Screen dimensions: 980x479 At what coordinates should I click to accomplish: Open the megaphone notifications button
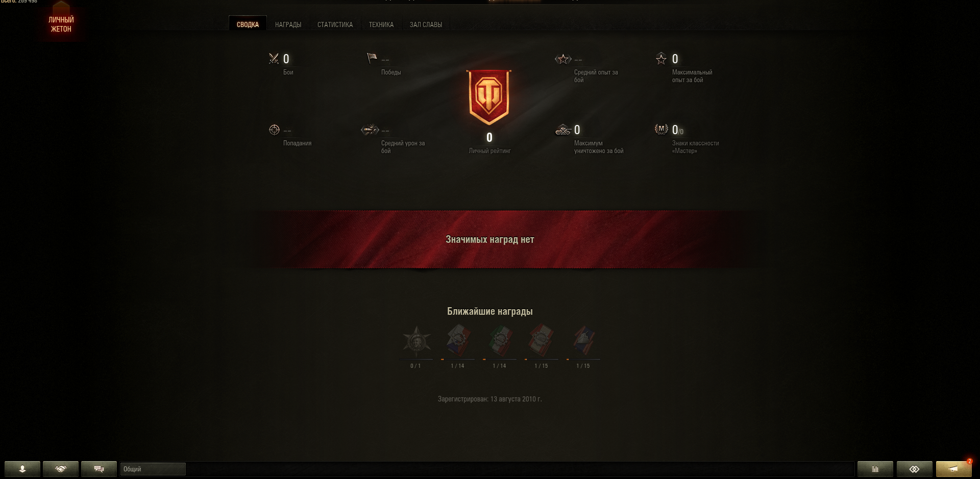(x=954, y=469)
